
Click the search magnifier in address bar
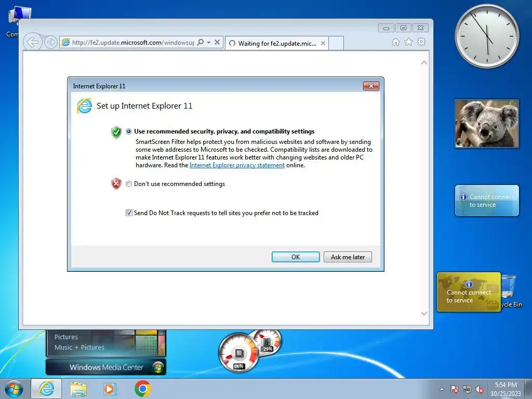coord(201,42)
